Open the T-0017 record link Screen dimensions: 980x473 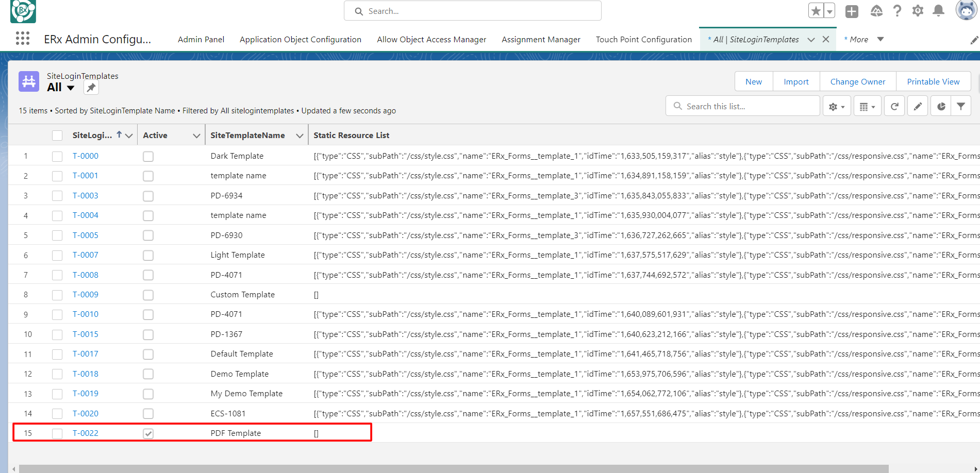click(85, 354)
